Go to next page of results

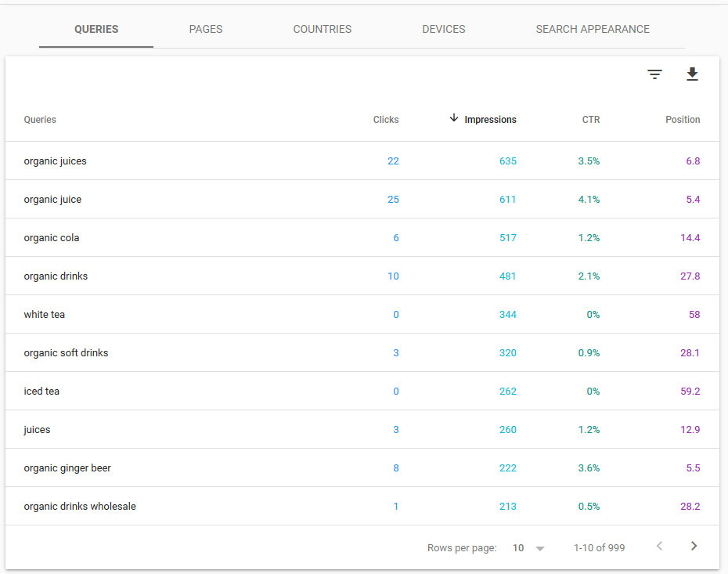tap(694, 546)
